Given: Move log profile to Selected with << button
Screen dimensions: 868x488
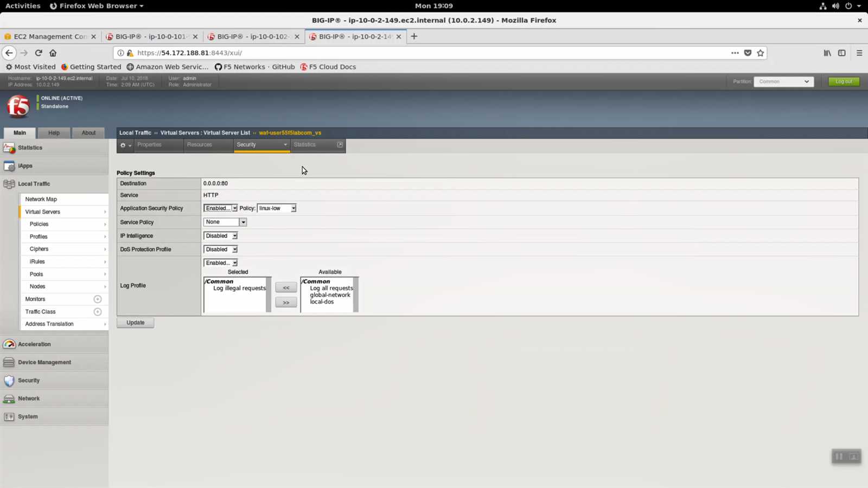Looking at the screenshot, I should (286, 288).
